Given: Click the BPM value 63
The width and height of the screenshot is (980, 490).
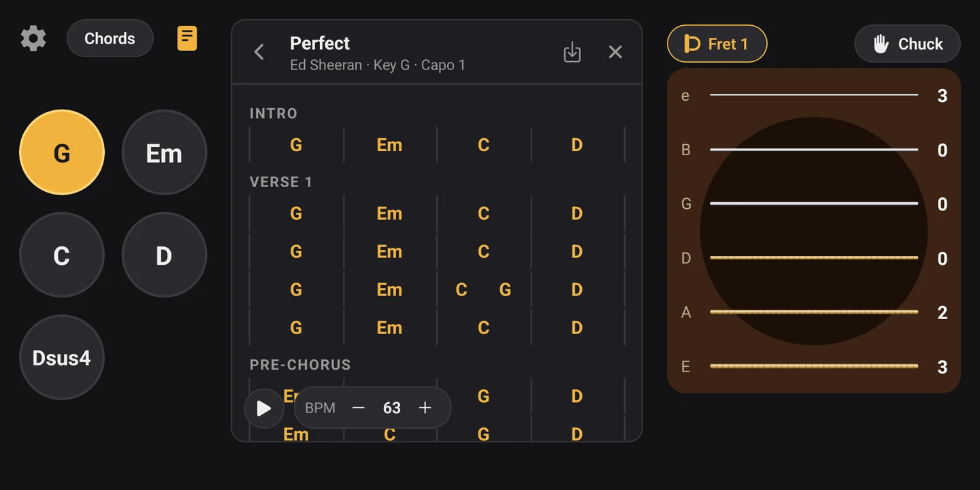Looking at the screenshot, I should pos(392,408).
